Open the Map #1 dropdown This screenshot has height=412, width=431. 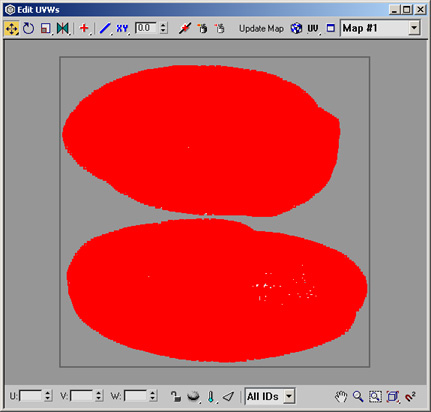coord(414,28)
